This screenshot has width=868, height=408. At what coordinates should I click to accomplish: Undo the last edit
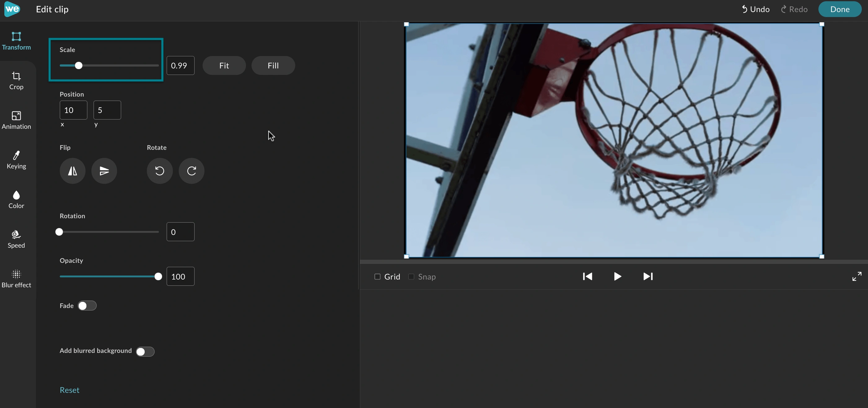coord(756,9)
